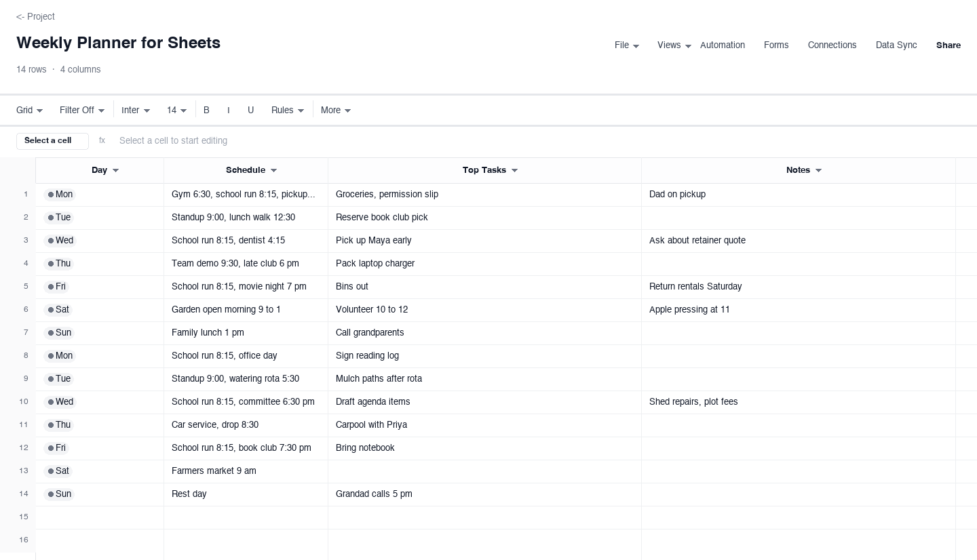Select cell 'Standup 9:00, lunch walk 12:30'
The height and width of the screenshot is (560, 977).
click(246, 218)
